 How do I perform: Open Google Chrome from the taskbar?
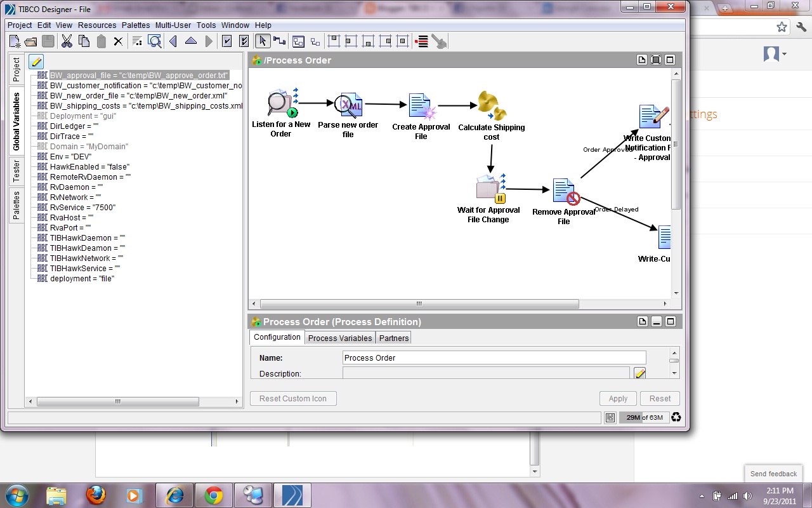coord(214,494)
